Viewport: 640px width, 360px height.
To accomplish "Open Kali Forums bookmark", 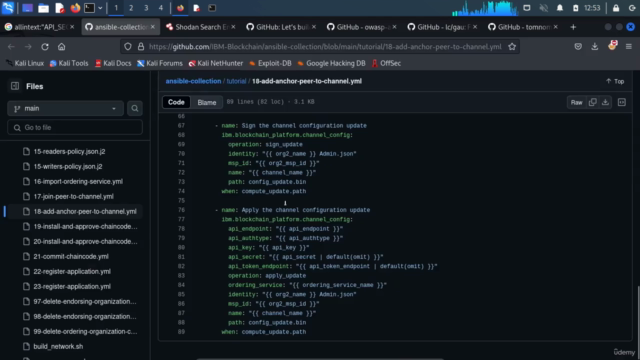I will pyautogui.click(x=160, y=63).
